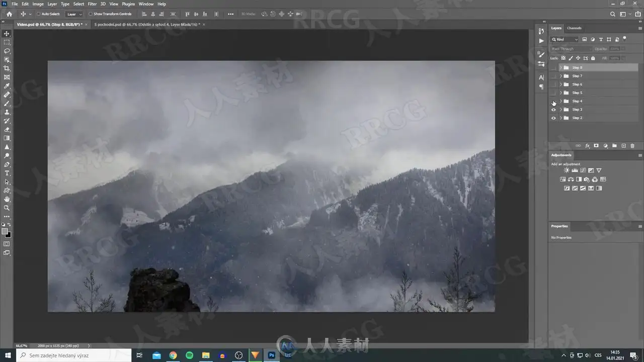Select the Pen tool
Screen dimensions: 644x362
point(7,164)
